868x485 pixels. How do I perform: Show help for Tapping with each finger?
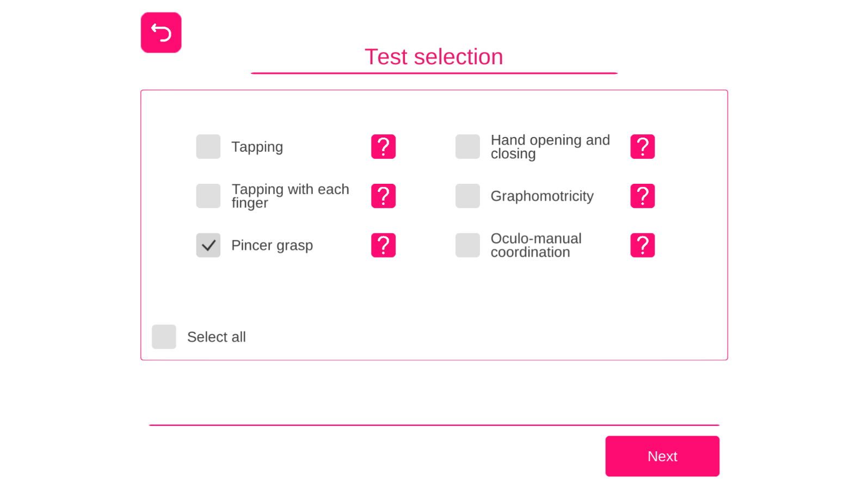383,196
